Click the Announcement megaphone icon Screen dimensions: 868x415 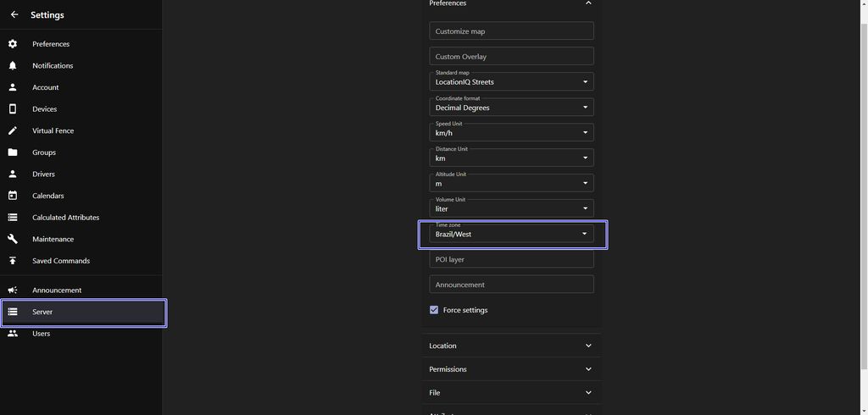13,290
